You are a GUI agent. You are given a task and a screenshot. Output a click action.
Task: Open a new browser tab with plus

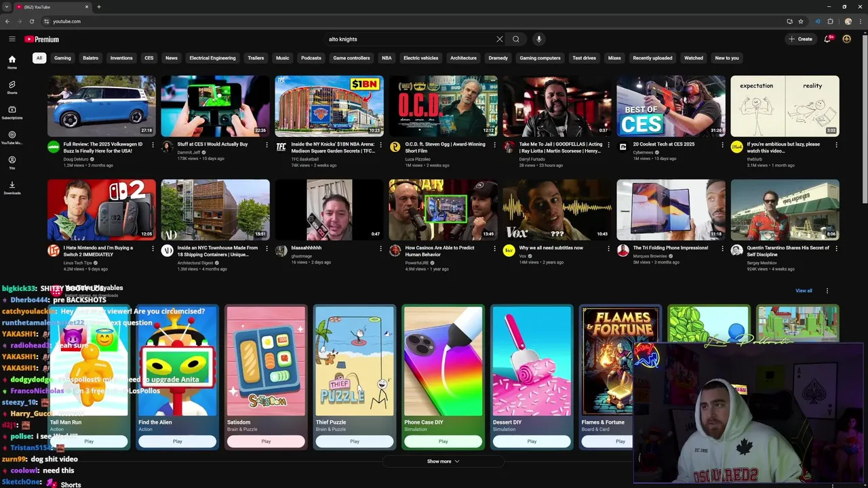click(x=99, y=7)
